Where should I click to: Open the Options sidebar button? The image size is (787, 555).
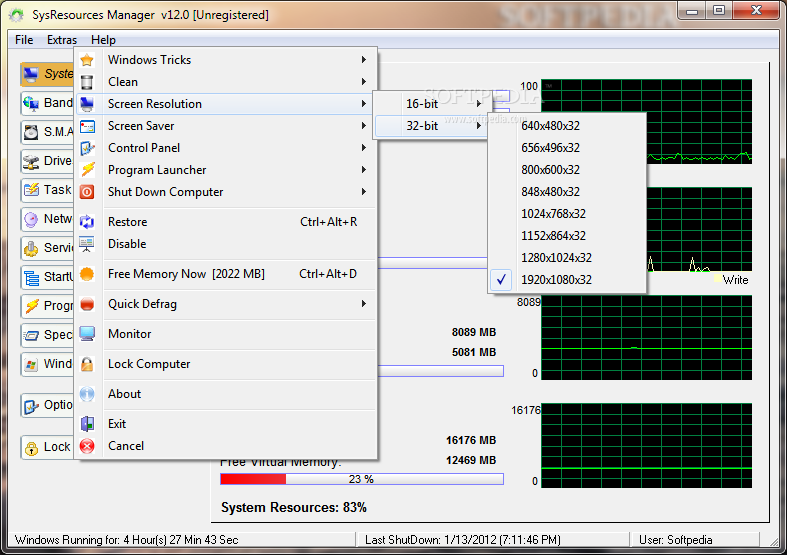(x=47, y=405)
